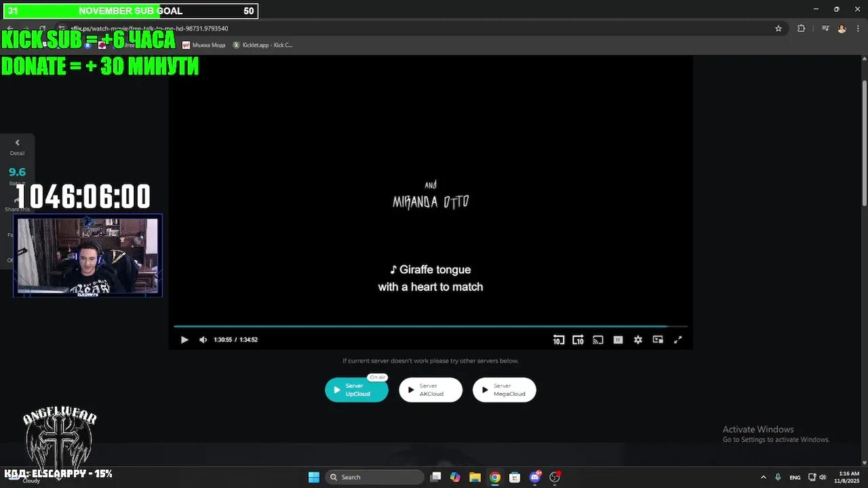Switch to Chrome on the taskbar

(495, 477)
